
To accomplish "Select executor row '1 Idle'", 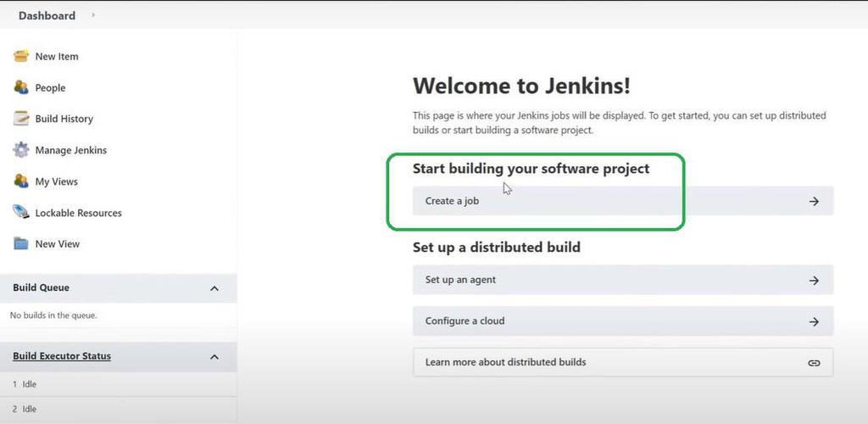I will (119, 384).
